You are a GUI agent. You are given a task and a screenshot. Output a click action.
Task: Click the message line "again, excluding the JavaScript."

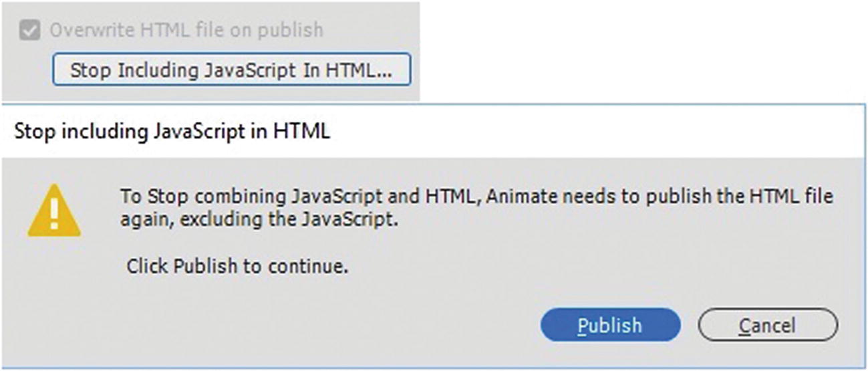[259, 220]
